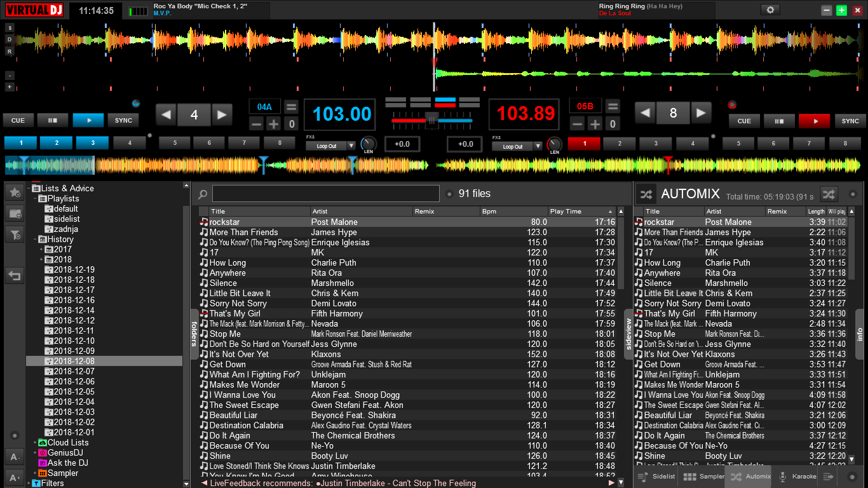This screenshot has width=868, height=488.
Task: Click favorites folder star icon in sidebar
Action: point(15,192)
